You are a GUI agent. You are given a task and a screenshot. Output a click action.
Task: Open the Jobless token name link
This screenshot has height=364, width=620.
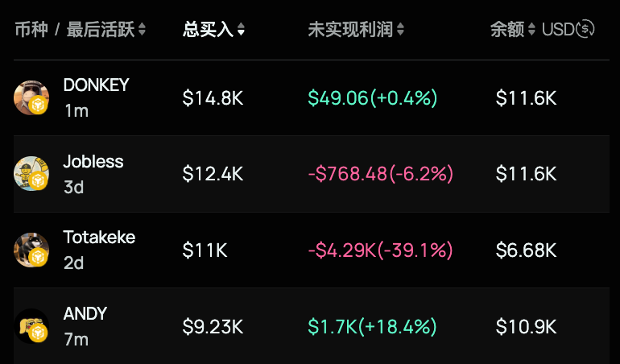click(93, 161)
